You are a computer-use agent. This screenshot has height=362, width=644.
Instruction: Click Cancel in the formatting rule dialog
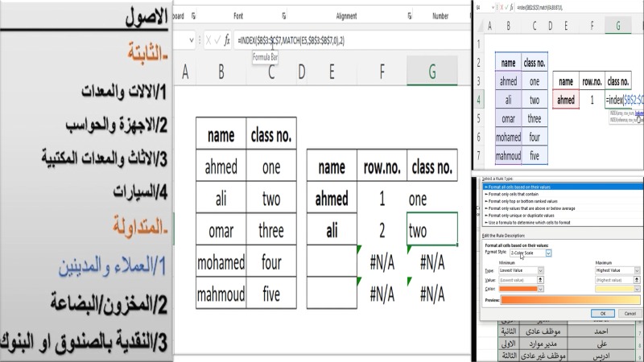[x=630, y=313]
